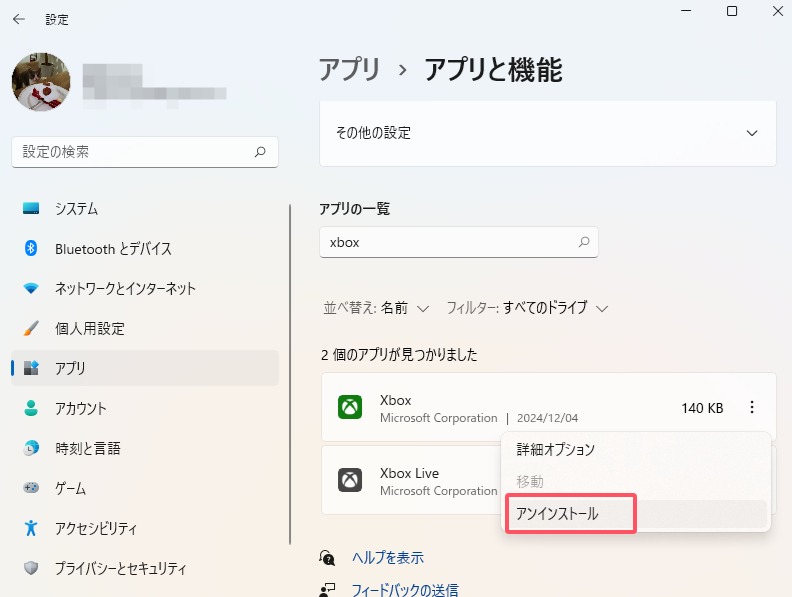Screen dimensions: 792x597
Task: Click the help headset icon
Action: [x=327, y=558]
